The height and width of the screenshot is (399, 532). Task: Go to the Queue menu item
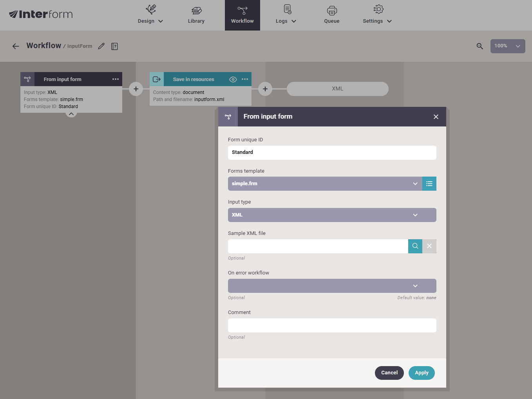pyautogui.click(x=331, y=15)
